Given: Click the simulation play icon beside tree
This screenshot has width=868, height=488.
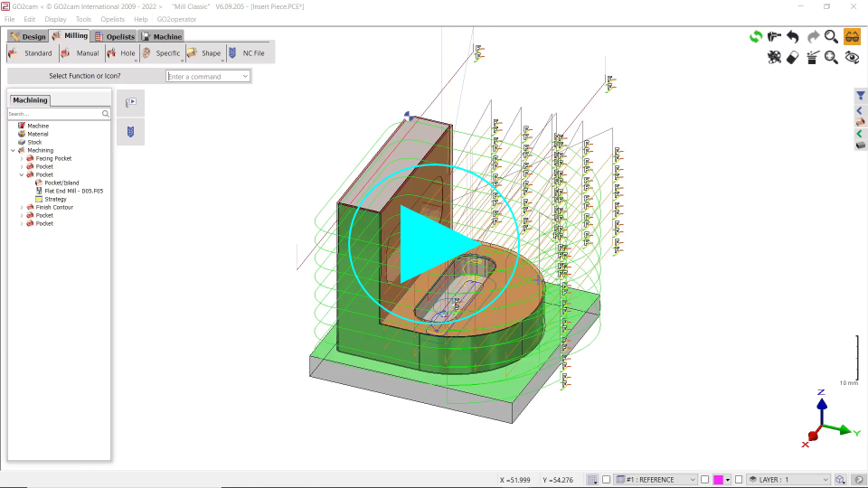Looking at the screenshot, I should [x=130, y=103].
